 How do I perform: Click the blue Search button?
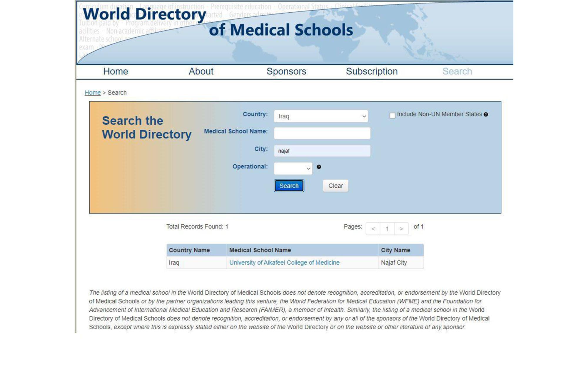[x=289, y=186]
